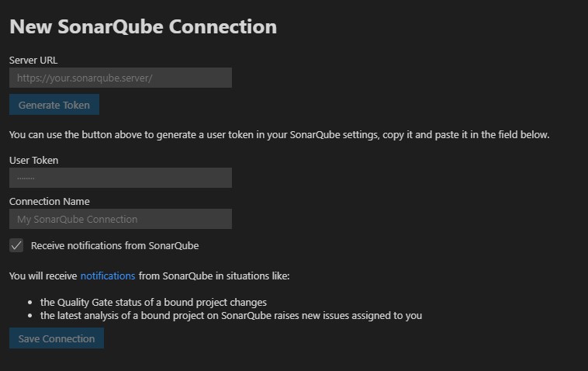Click 'from SonarQube in situations like' text
The height and width of the screenshot is (371, 588).
pos(214,276)
